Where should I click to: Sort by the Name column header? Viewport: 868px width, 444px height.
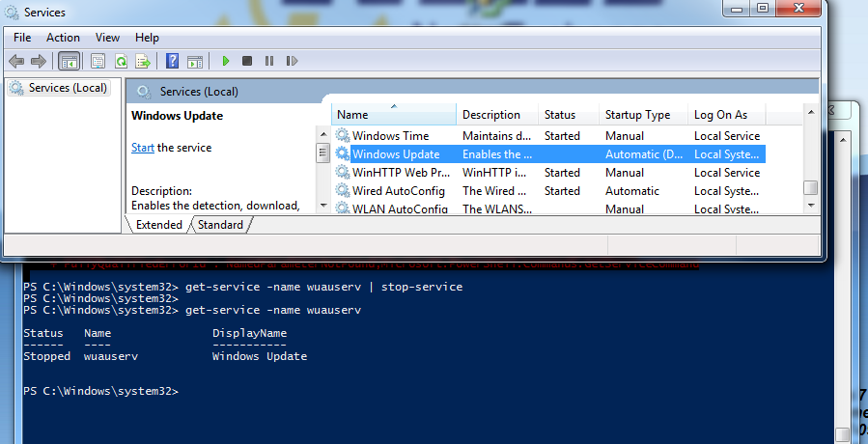click(x=394, y=115)
